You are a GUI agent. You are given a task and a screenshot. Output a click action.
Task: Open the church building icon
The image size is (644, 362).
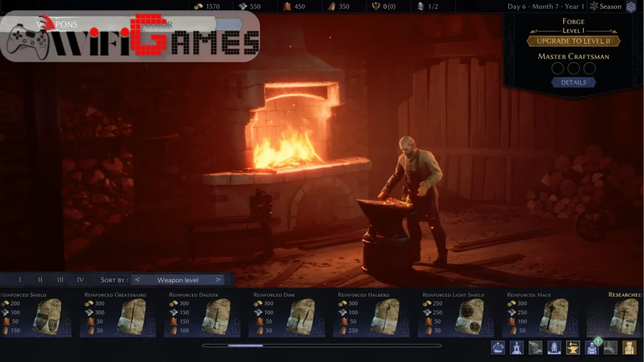point(517,348)
